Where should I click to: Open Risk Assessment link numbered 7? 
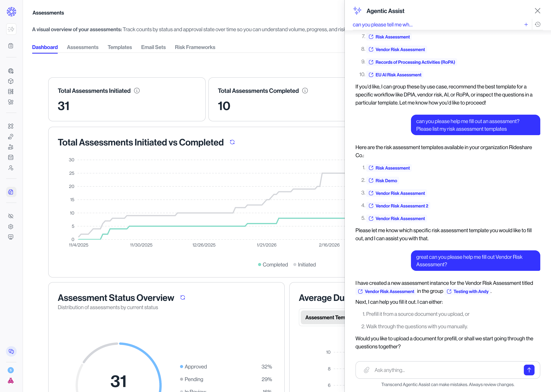point(389,37)
